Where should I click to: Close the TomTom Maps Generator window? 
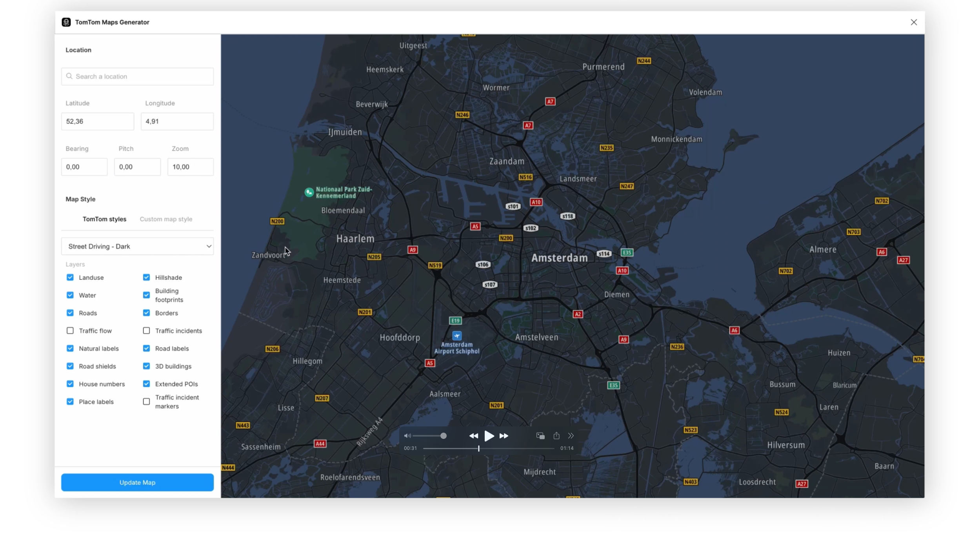(914, 22)
